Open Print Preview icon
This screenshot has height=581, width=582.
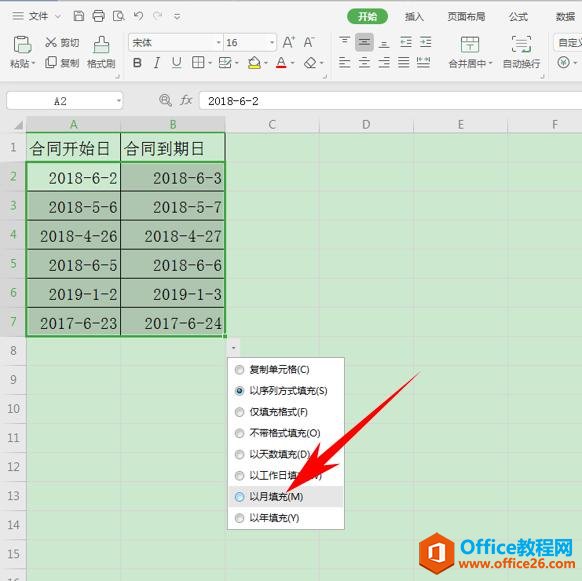click(x=118, y=16)
